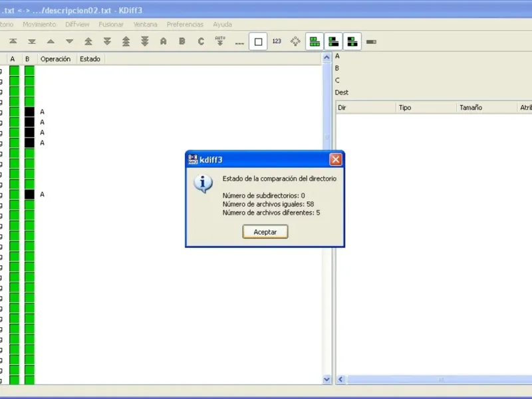
Task: Sort by the Tipo column header
Action: (x=426, y=108)
